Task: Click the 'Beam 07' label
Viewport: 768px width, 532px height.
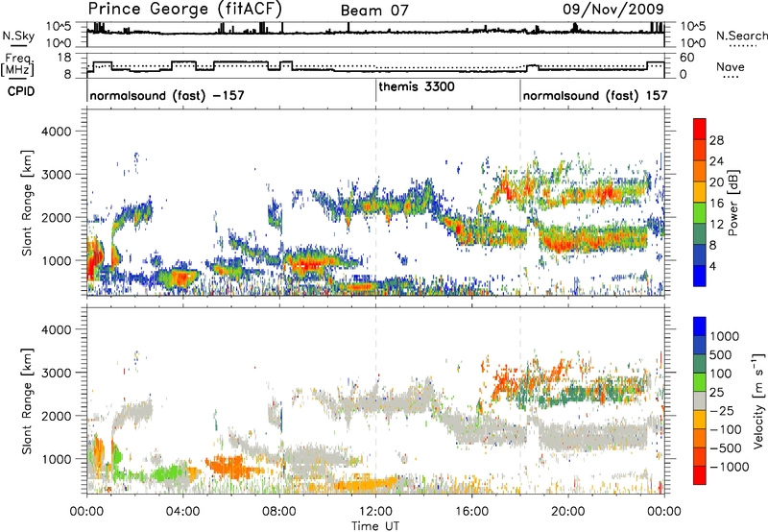Action: (374, 11)
